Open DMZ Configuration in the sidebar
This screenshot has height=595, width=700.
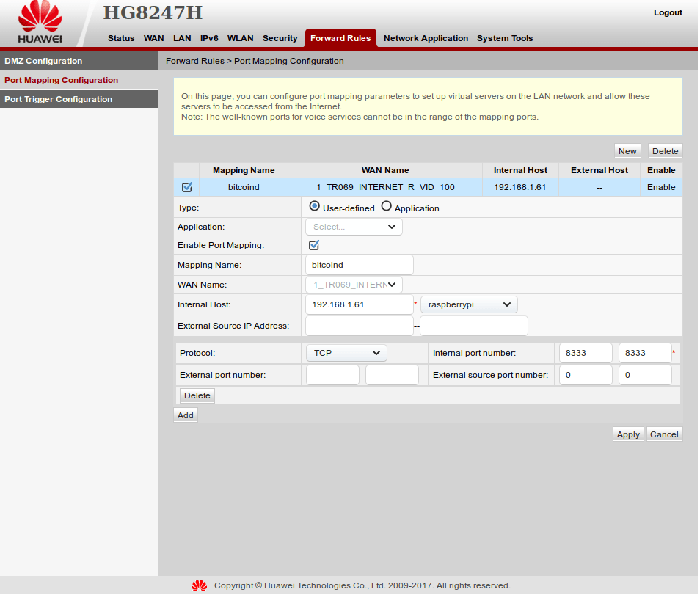pos(43,61)
